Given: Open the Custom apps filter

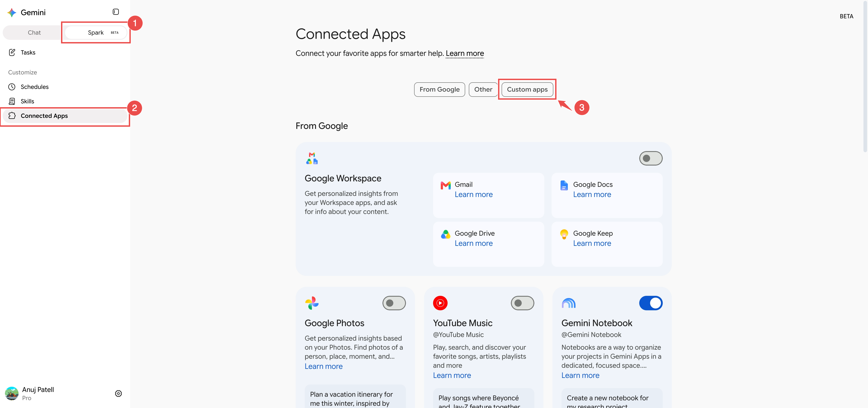Looking at the screenshot, I should (x=527, y=89).
